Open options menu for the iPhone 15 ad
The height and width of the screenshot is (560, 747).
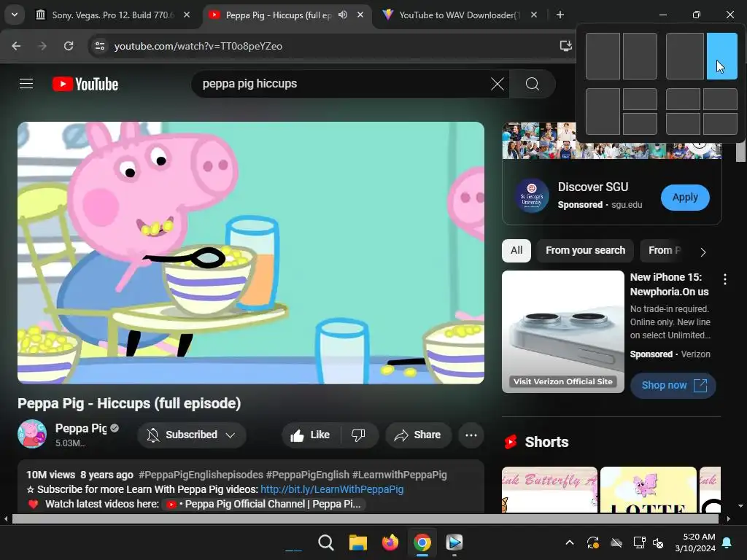pyautogui.click(x=725, y=279)
